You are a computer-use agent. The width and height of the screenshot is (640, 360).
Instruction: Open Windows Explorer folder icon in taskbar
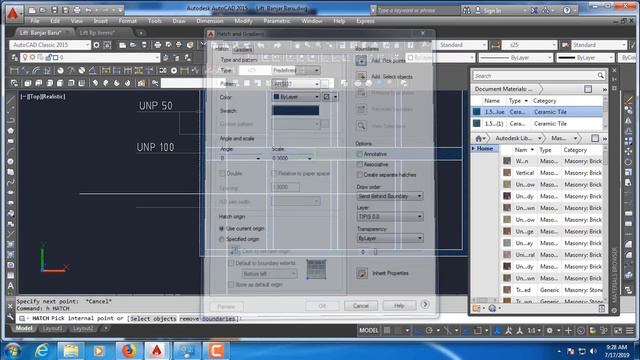point(71,351)
